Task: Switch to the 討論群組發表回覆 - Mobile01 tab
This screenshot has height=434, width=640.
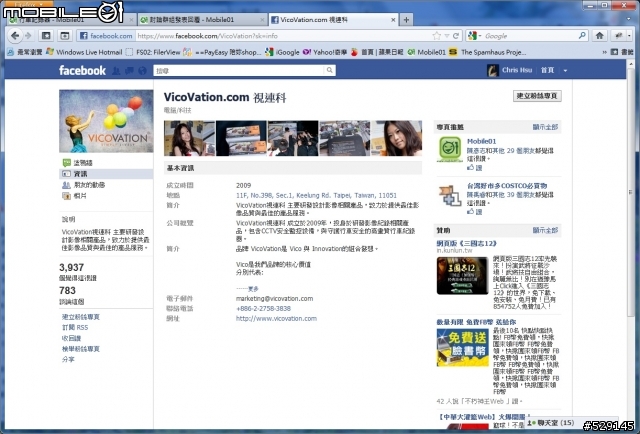Action: tap(201, 20)
